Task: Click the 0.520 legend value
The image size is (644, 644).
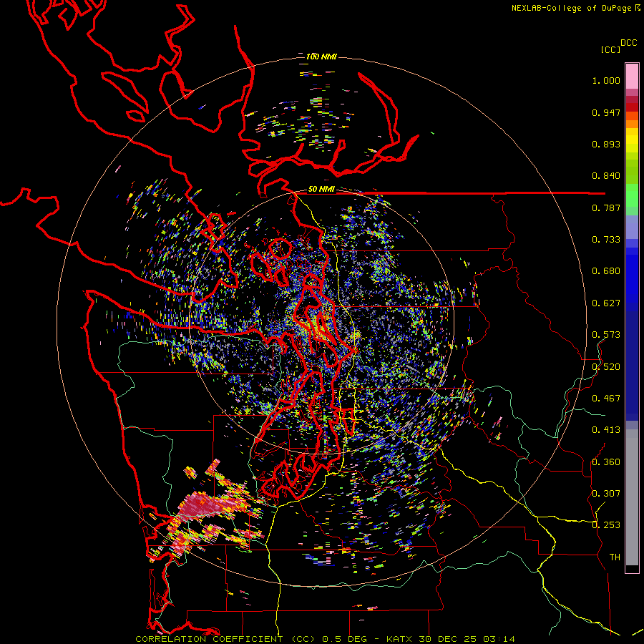Action: click(606, 367)
